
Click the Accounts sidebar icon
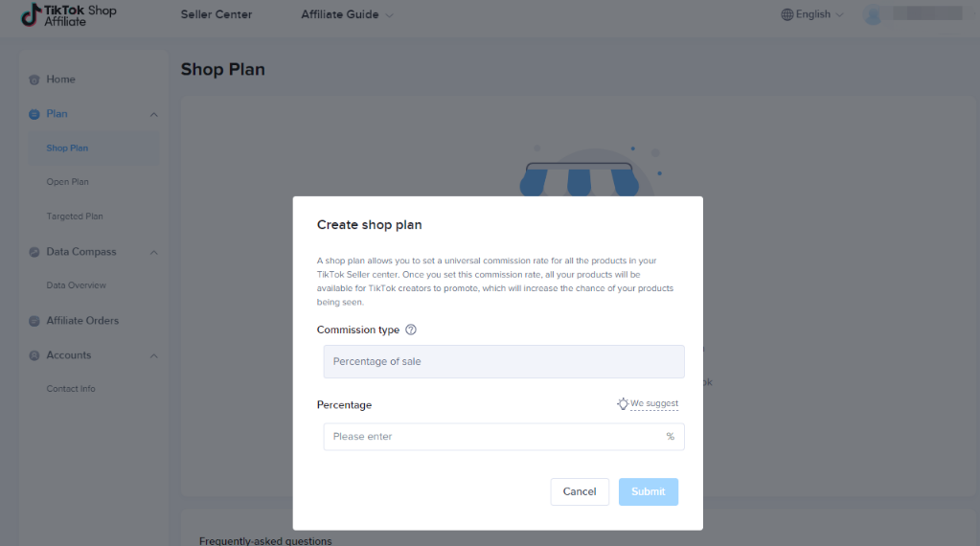(x=34, y=355)
